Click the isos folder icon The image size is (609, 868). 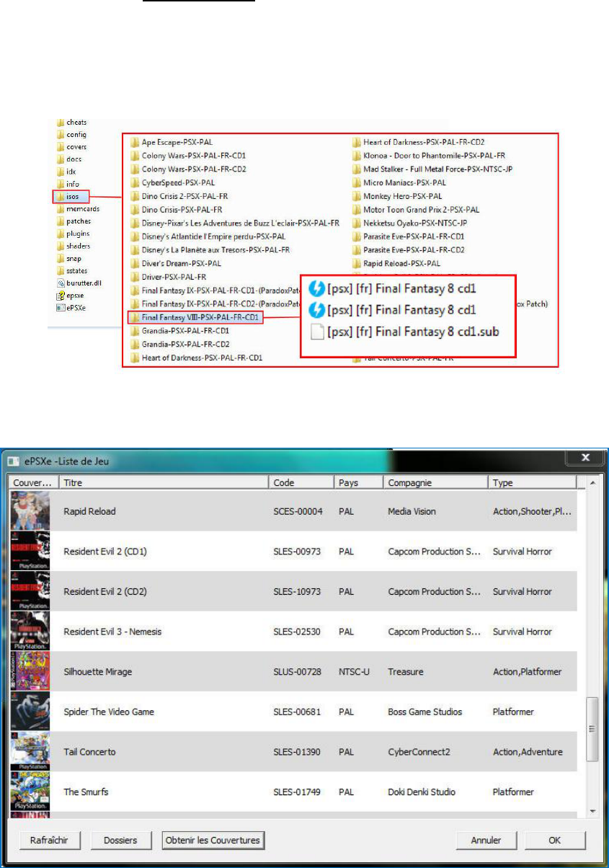click(x=61, y=196)
